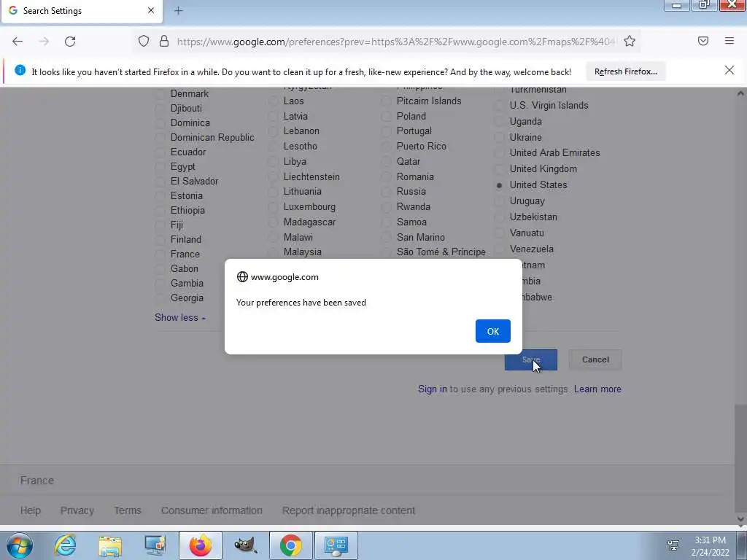The image size is (747, 560).
Task: Select the Estonia radio button
Action: (160, 196)
